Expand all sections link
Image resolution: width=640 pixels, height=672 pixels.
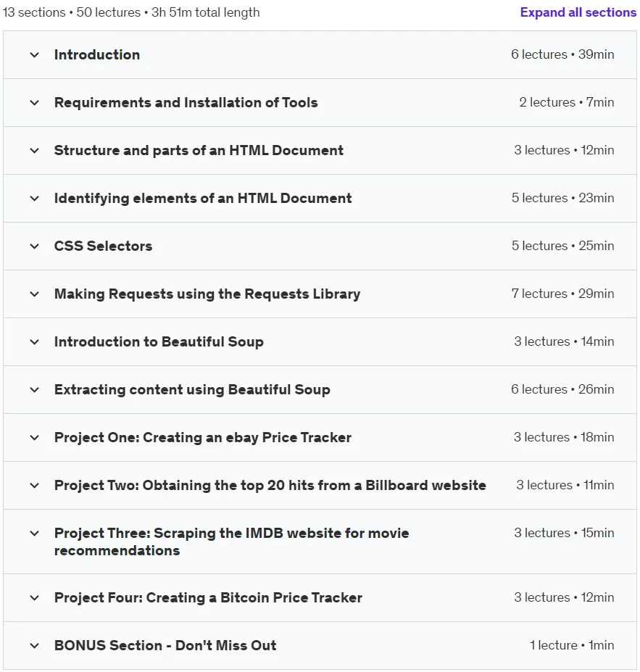pos(578,12)
